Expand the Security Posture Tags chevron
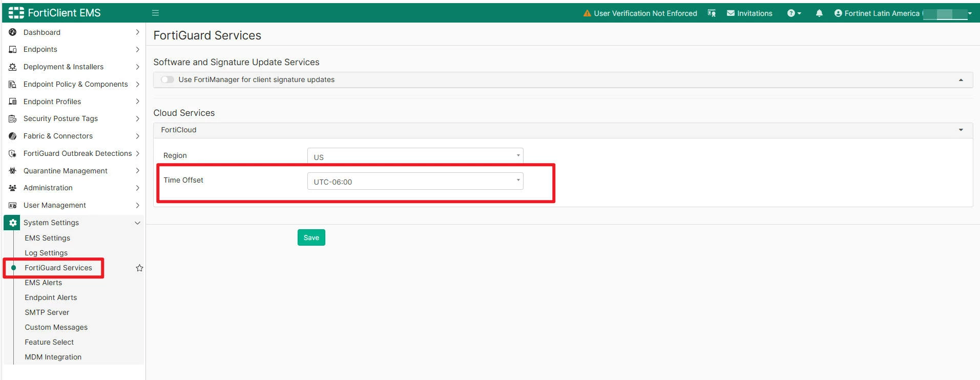This screenshot has width=980, height=380. pyautogui.click(x=137, y=119)
